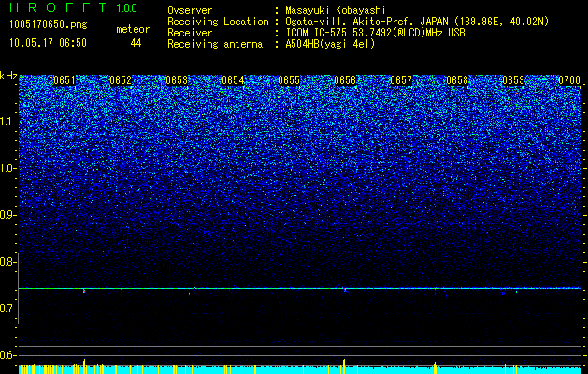Screen dimensions: 588x374
Task: Click the 0659 time marker
Action: click(513, 80)
